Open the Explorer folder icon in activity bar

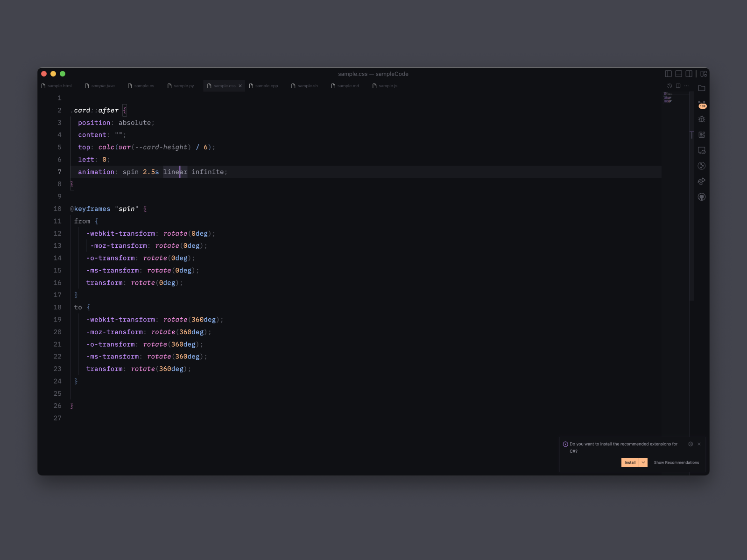coord(702,88)
